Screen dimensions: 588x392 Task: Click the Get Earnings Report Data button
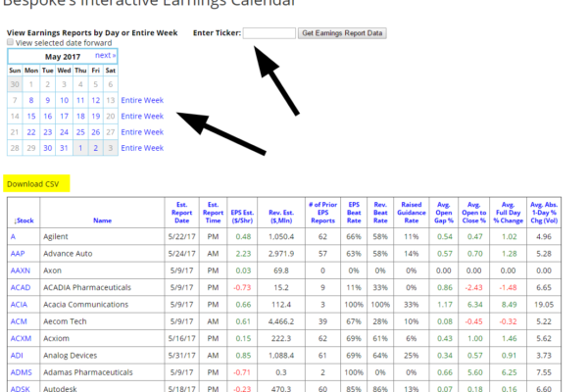(x=342, y=33)
